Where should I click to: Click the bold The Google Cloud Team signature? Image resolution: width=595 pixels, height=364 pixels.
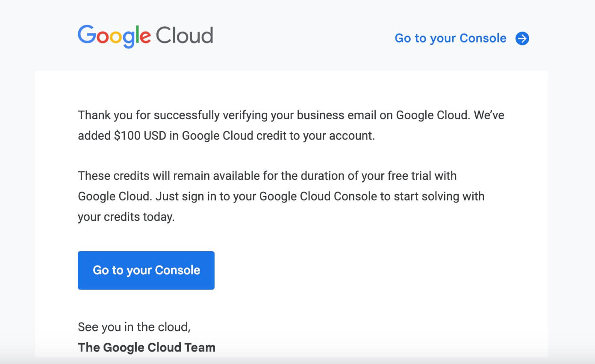pos(147,347)
